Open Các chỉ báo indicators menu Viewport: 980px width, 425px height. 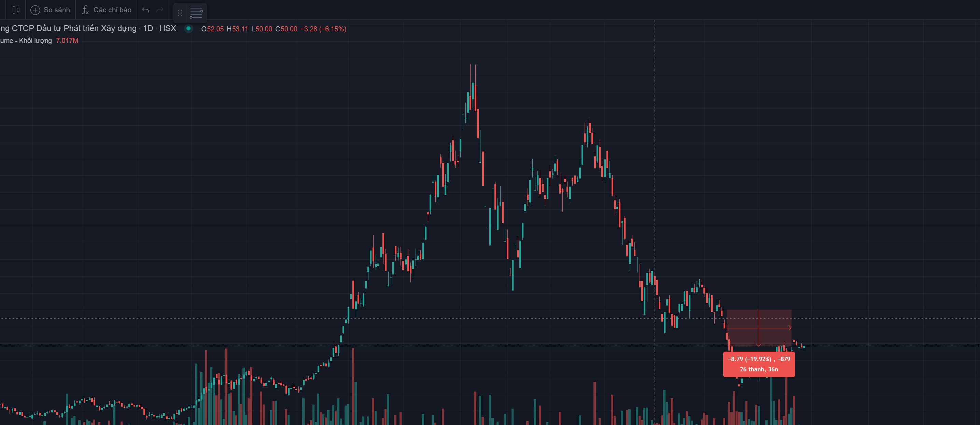[112, 10]
